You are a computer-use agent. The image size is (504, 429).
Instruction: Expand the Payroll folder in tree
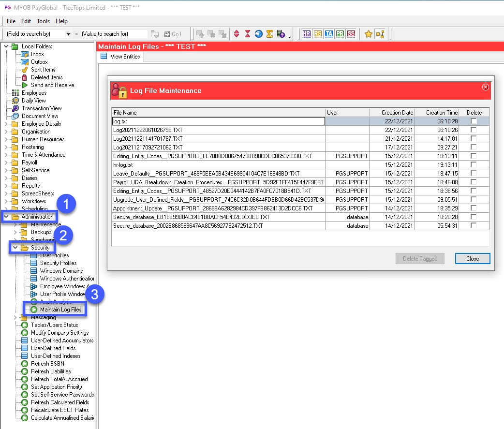point(6,163)
